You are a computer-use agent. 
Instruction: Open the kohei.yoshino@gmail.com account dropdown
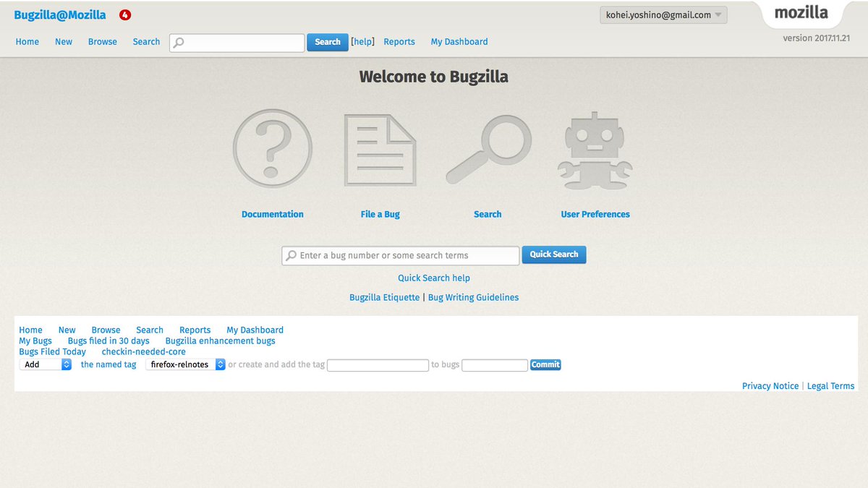point(663,14)
